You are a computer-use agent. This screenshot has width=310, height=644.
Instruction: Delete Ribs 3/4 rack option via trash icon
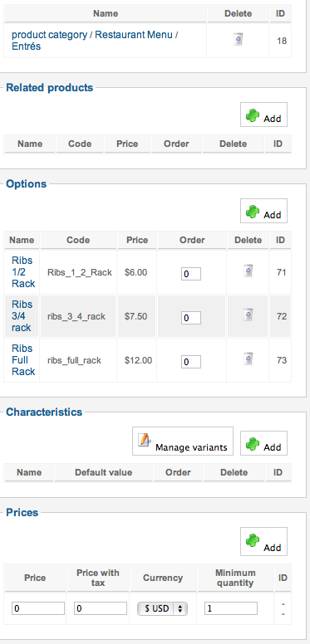click(x=248, y=315)
